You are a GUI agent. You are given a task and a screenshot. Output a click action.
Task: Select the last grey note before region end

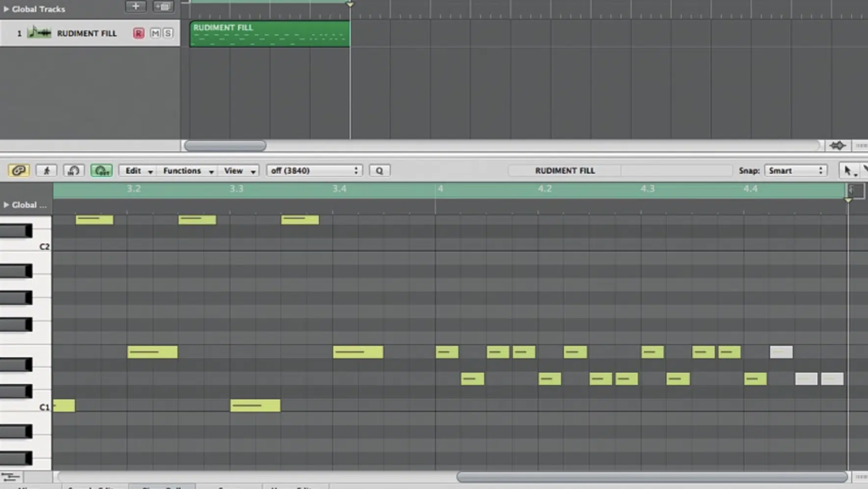[832, 379]
